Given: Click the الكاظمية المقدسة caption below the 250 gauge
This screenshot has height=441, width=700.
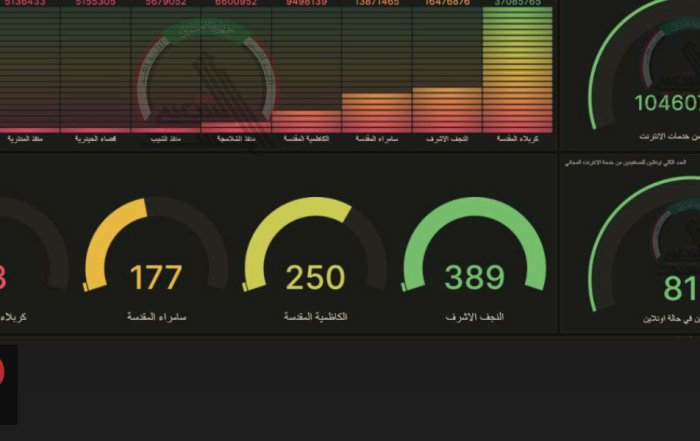Looking at the screenshot, I should coord(315,317).
